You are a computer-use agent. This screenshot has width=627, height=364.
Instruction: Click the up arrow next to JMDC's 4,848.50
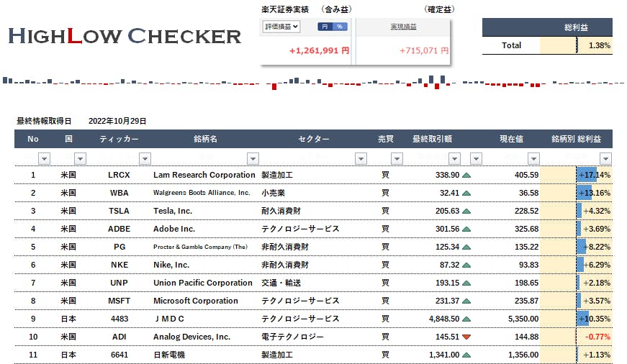[x=466, y=319]
